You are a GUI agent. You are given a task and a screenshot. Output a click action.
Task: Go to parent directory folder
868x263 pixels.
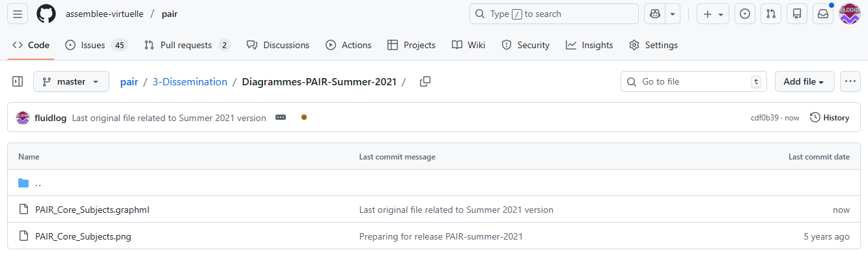(x=38, y=183)
